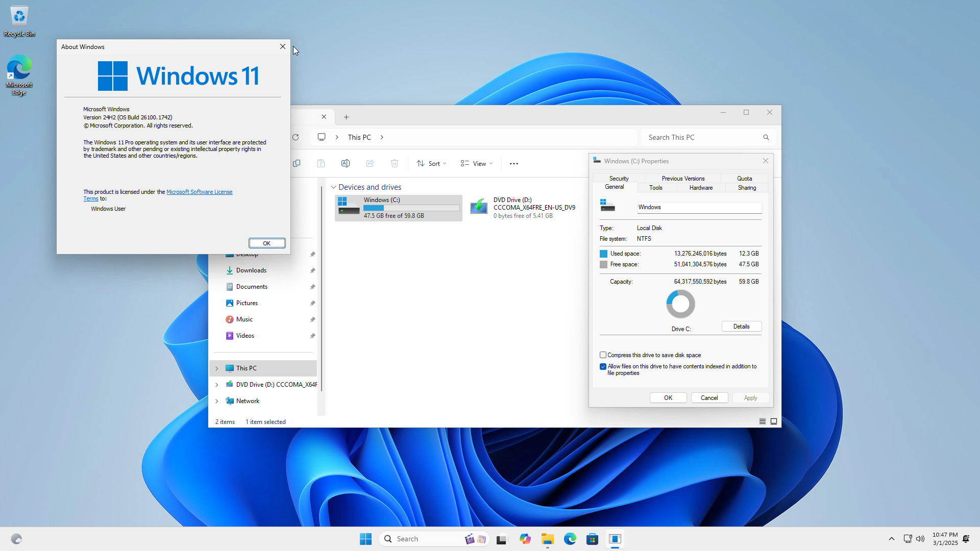Open the View dropdown
Image resolution: width=980 pixels, height=551 pixels.
coord(477,164)
